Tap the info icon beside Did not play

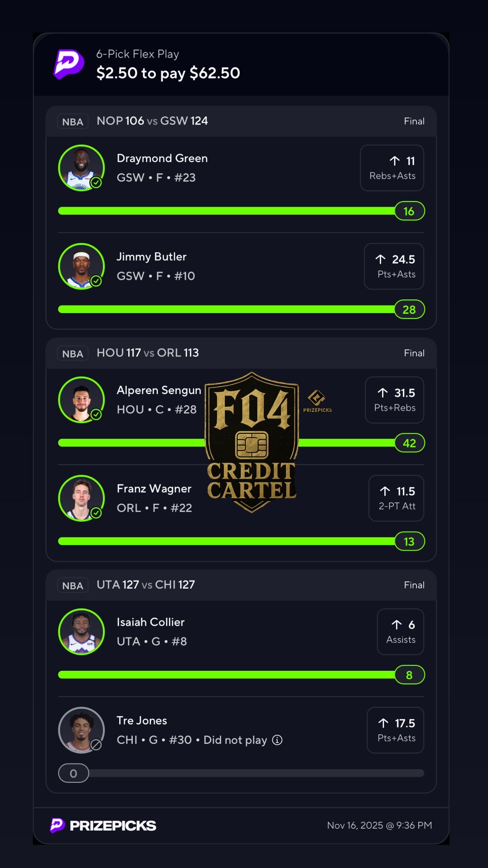(277, 740)
